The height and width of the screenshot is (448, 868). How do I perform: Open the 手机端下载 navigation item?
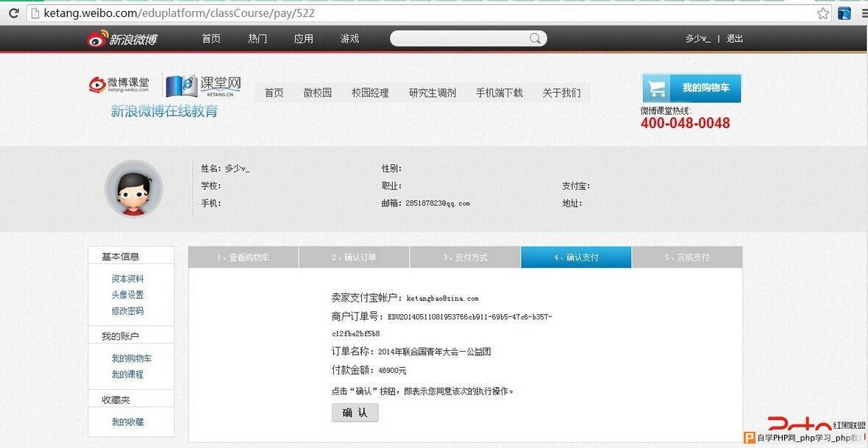pyautogui.click(x=499, y=93)
